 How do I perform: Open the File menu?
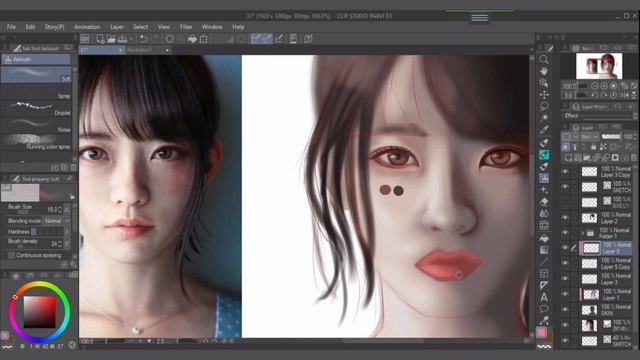(11, 27)
